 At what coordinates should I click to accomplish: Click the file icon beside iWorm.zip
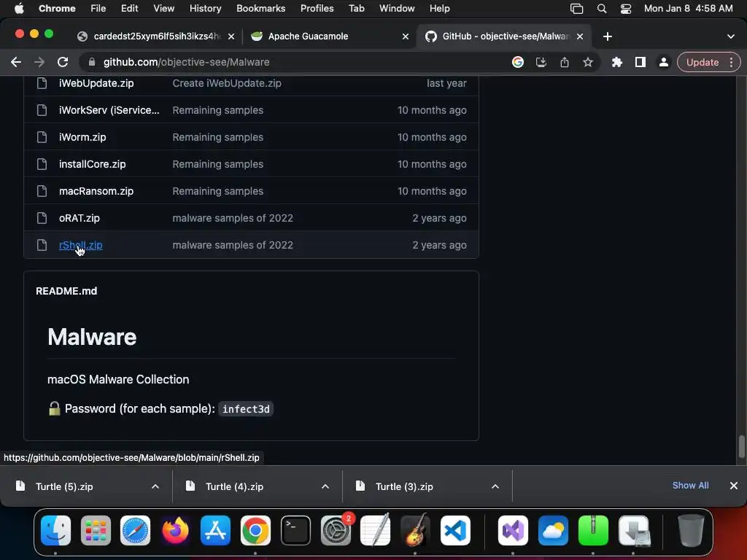[42, 137]
